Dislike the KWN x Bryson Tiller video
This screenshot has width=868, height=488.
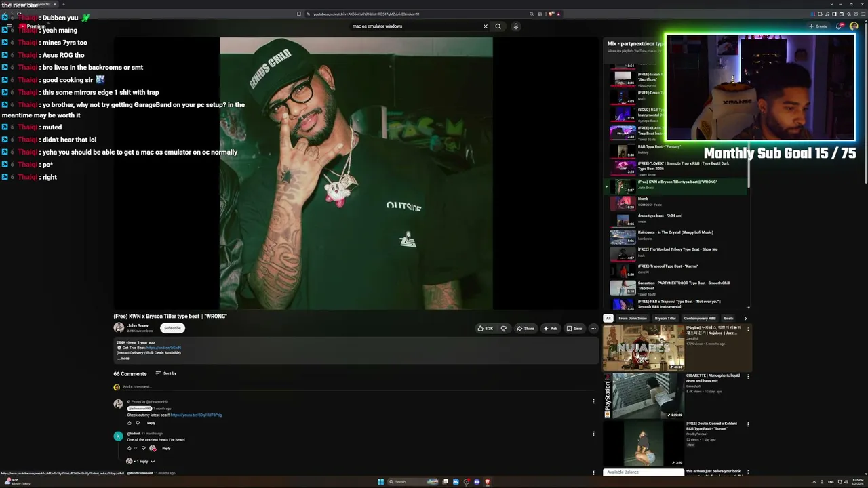click(503, 329)
